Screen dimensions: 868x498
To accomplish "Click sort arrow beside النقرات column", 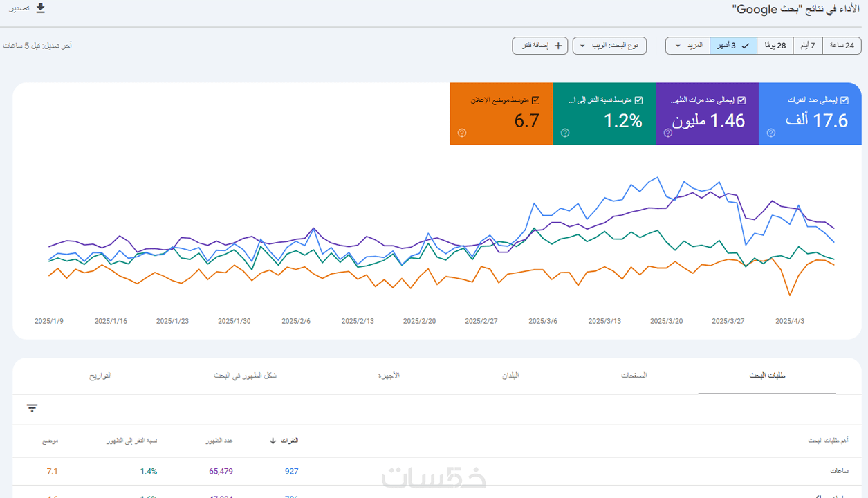I will pyautogui.click(x=273, y=441).
